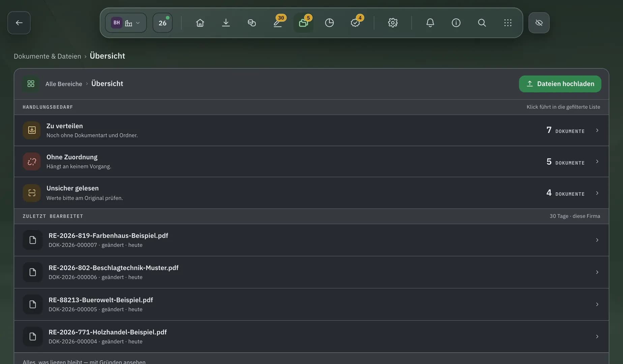Open RE-2026-819-Farbenhaus-Beispiel.pdf
623x364 pixels.
(x=311, y=240)
